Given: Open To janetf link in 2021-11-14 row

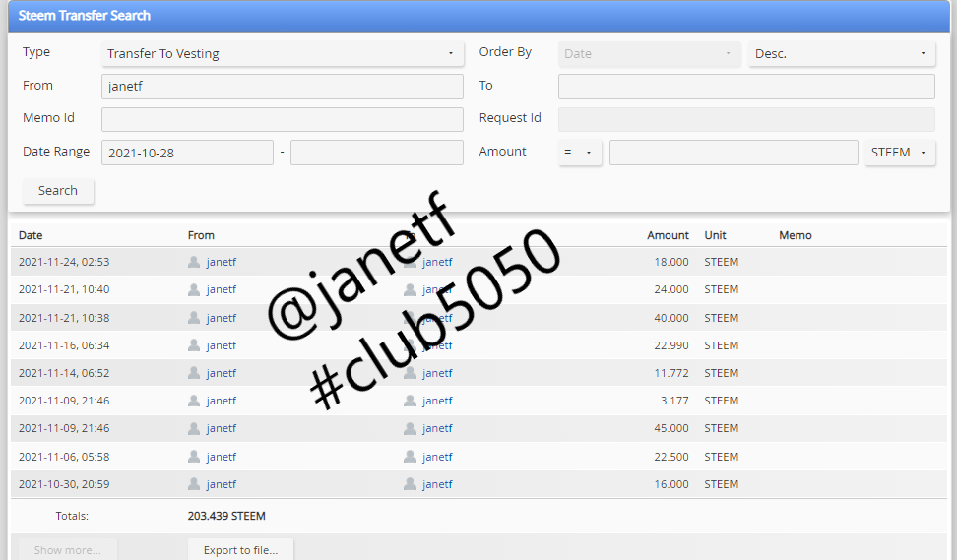Looking at the screenshot, I should pos(437,373).
